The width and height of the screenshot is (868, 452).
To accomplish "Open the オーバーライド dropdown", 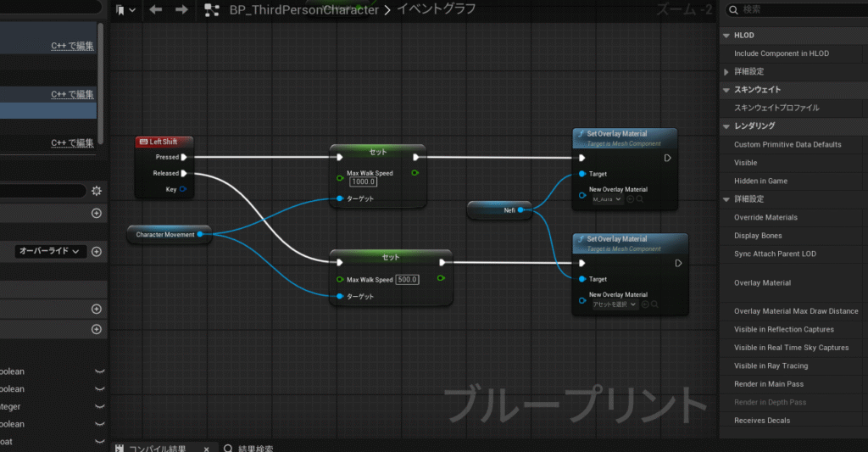I will [49, 252].
